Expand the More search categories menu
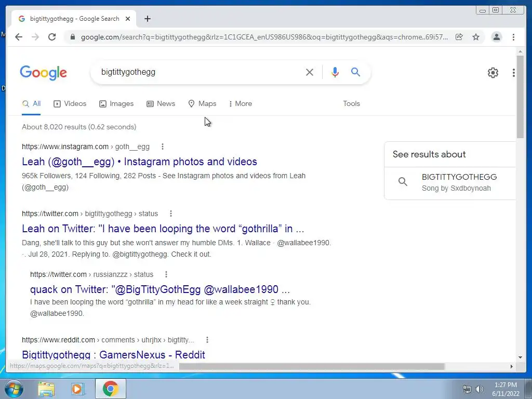The height and width of the screenshot is (399, 532). (x=240, y=103)
